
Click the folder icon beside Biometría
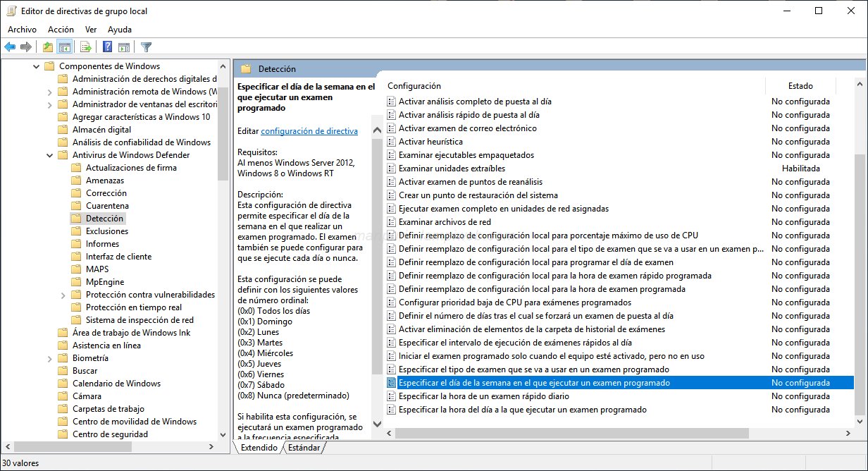click(63, 358)
